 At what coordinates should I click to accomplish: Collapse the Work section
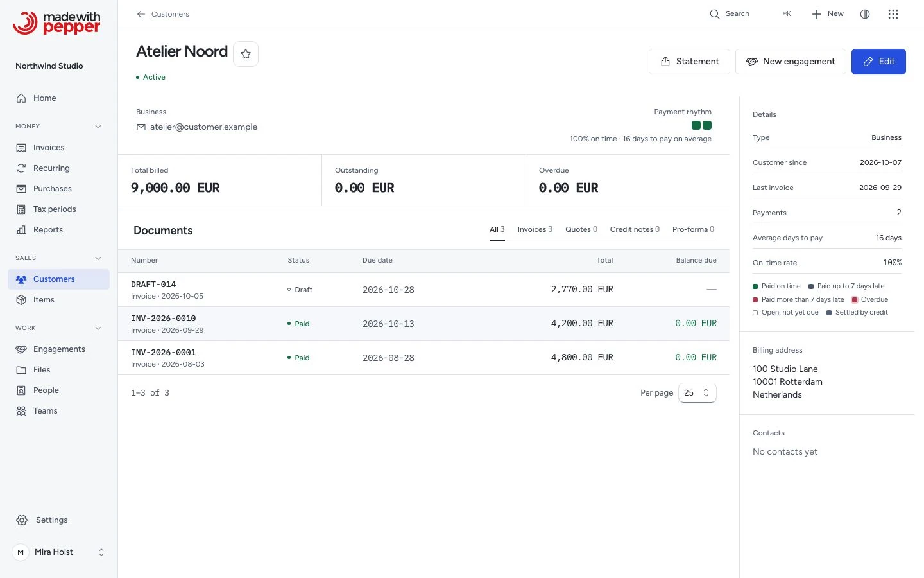(x=98, y=328)
